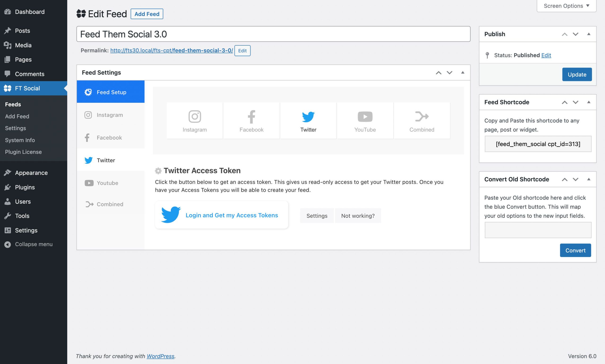
Task: Move Feed Shortcode panel up
Action: click(565, 102)
